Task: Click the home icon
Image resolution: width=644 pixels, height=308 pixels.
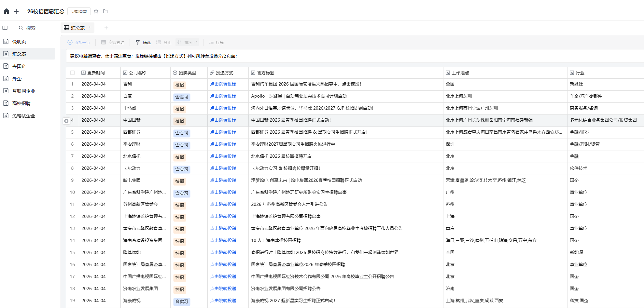Action: pos(7,11)
